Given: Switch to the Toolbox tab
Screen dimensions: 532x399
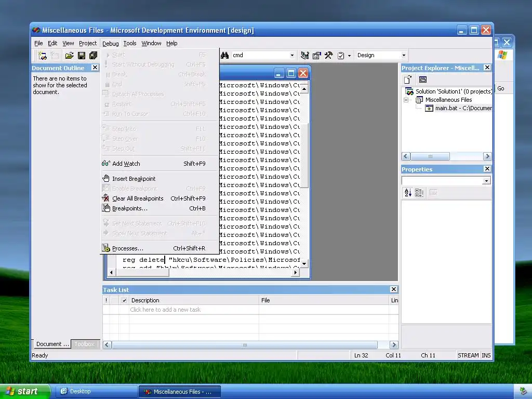Looking at the screenshot, I should (86, 344).
